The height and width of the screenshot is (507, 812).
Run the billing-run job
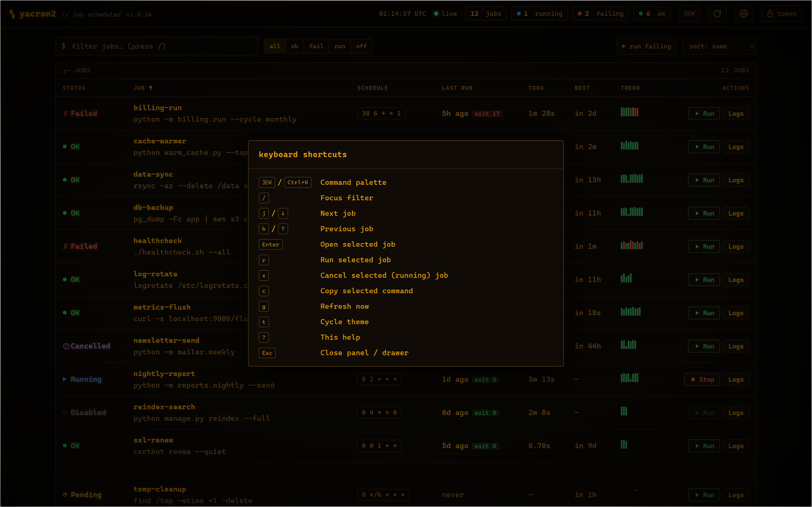(704, 114)
